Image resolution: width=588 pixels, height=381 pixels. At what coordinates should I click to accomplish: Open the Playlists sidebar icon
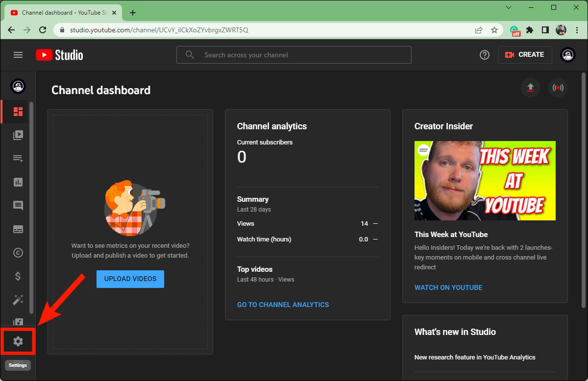click(18, 158)
